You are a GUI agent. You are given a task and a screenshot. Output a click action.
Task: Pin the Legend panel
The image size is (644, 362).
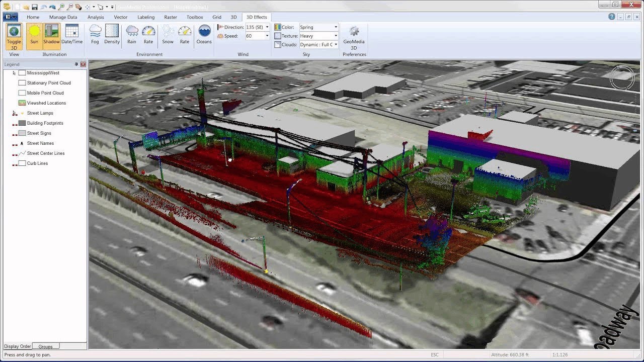76,64
